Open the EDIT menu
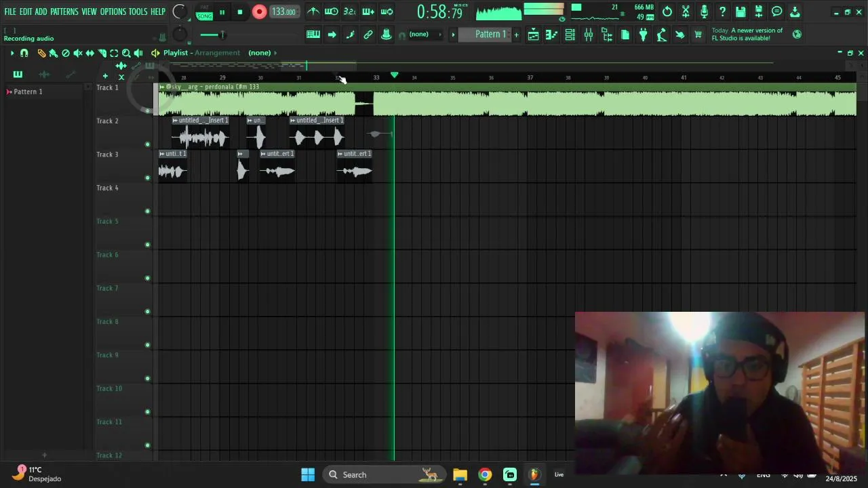The height and width of the screenshot is (488, 868). point(26,12)
